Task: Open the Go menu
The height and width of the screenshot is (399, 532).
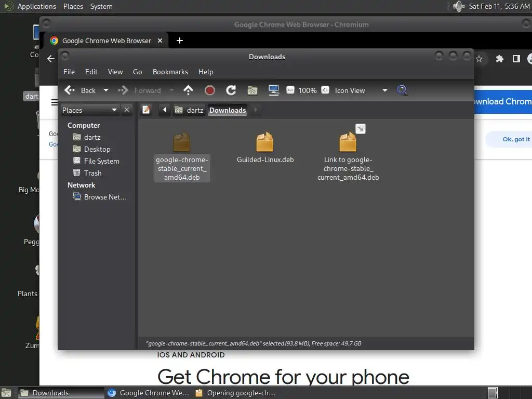Action: [x=137, y=72]
